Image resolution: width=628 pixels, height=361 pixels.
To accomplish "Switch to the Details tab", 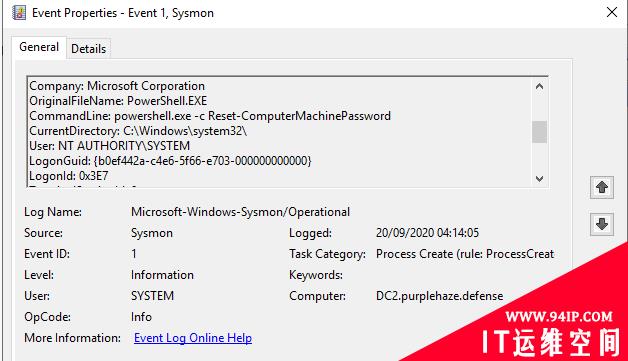I will (x=89, y=49).
